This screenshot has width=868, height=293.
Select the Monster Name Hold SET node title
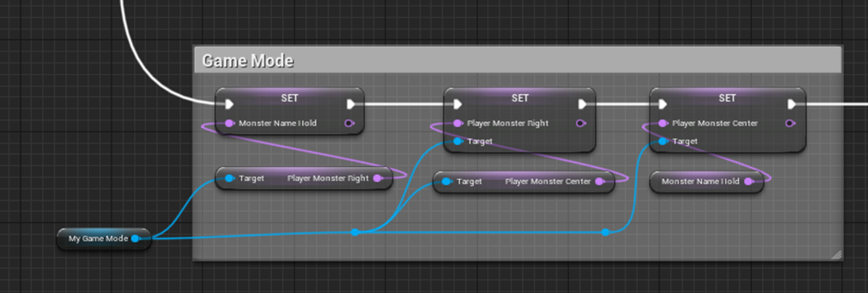coord(289,98)
